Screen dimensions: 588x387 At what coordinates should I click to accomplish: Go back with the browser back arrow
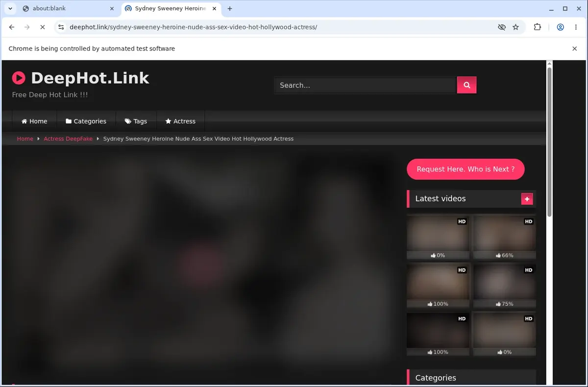coord(12,27)
